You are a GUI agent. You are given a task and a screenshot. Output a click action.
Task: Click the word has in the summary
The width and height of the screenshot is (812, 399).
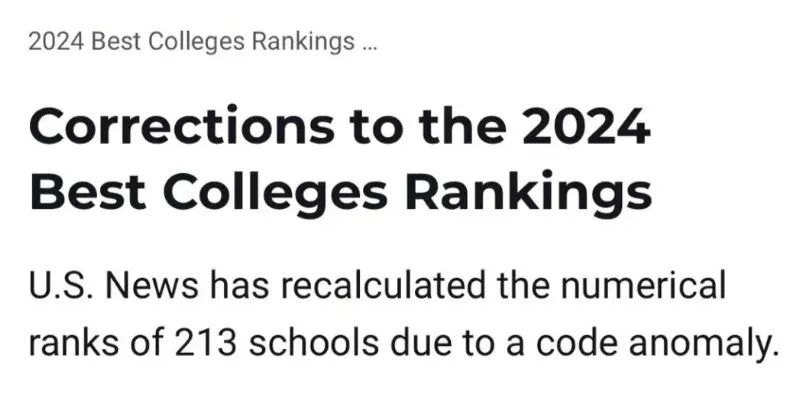click(x=239, y=286)
